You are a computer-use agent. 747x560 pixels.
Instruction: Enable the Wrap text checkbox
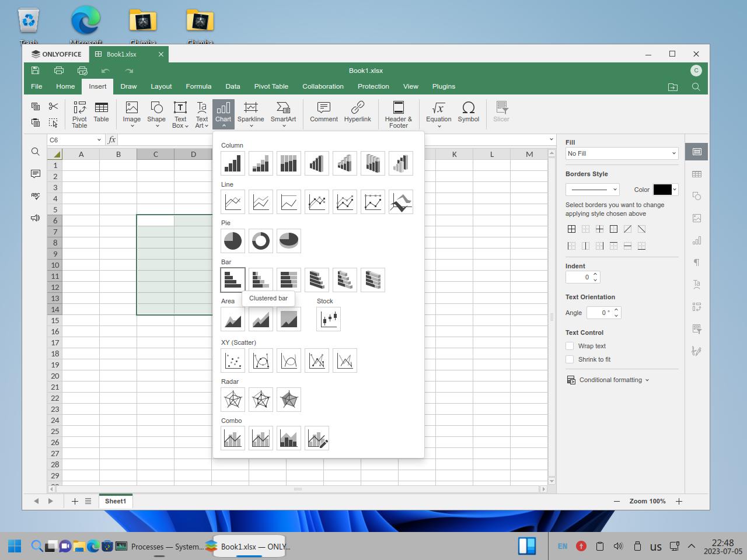[570, 346]
